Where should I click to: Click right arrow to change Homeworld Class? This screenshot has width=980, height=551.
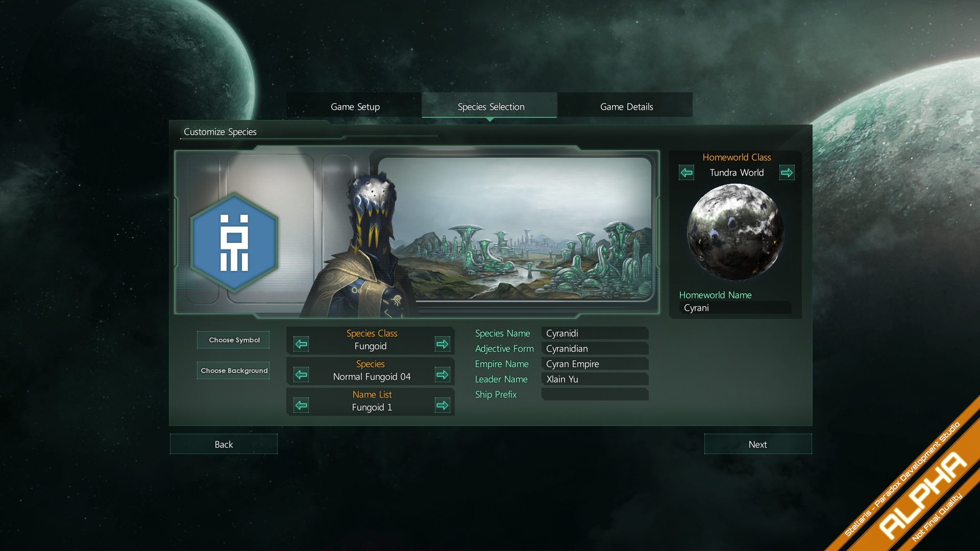point(788,173)
